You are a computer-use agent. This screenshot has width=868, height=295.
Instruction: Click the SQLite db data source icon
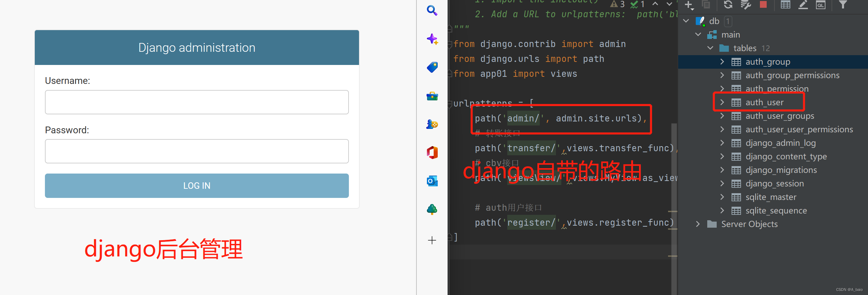pos(700,21)
